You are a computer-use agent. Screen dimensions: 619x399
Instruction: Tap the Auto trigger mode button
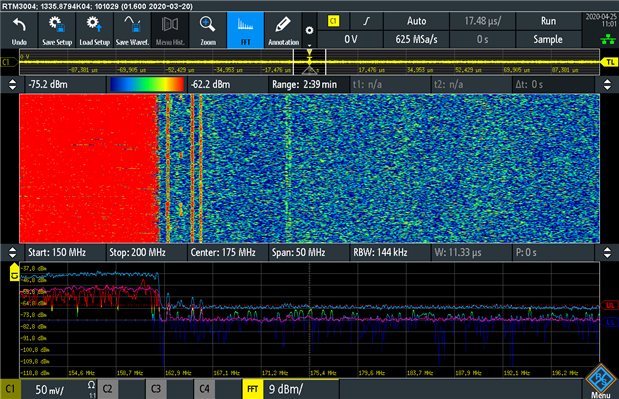click(x=416, y=21)
